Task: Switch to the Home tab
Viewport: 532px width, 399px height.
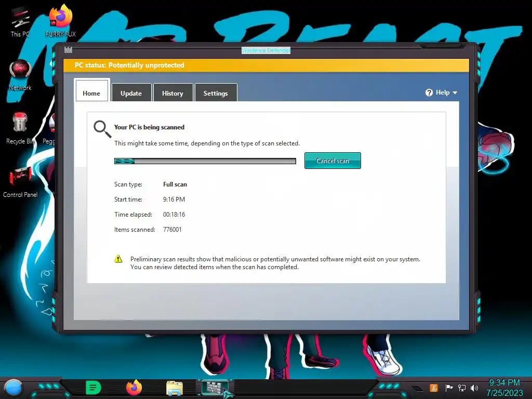Action: pyautogui.click(x=91, y=90)
